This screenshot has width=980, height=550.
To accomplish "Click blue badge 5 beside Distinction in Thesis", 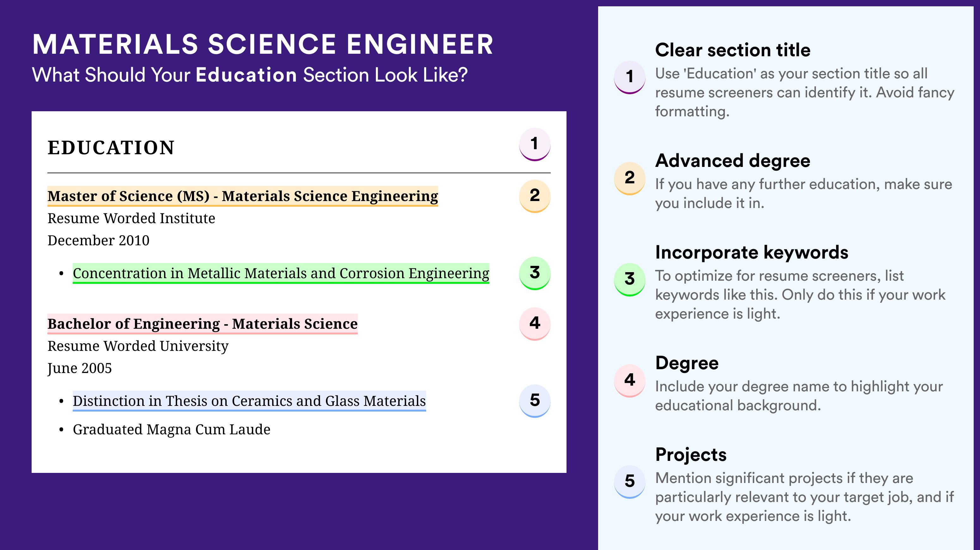I will tap(535, 401).
